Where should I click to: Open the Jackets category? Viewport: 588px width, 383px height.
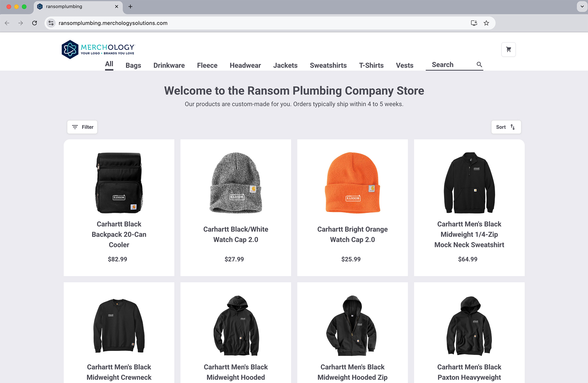(x=285, y=65)
